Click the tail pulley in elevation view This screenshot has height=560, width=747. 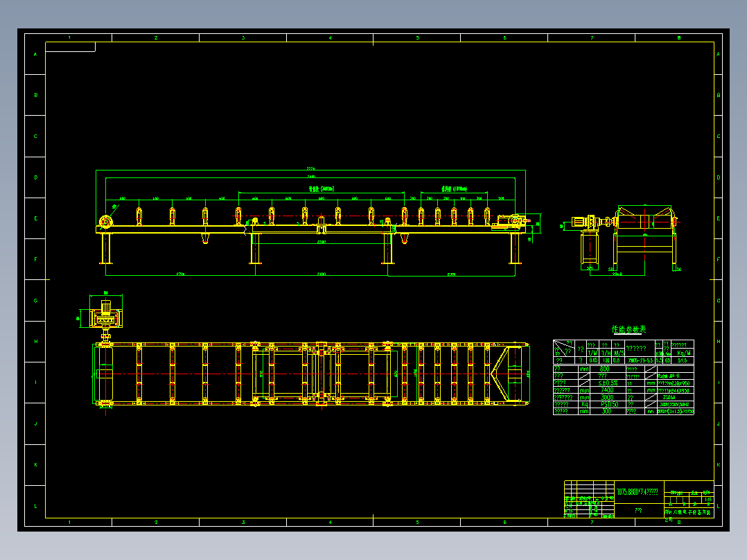point(105,222)
